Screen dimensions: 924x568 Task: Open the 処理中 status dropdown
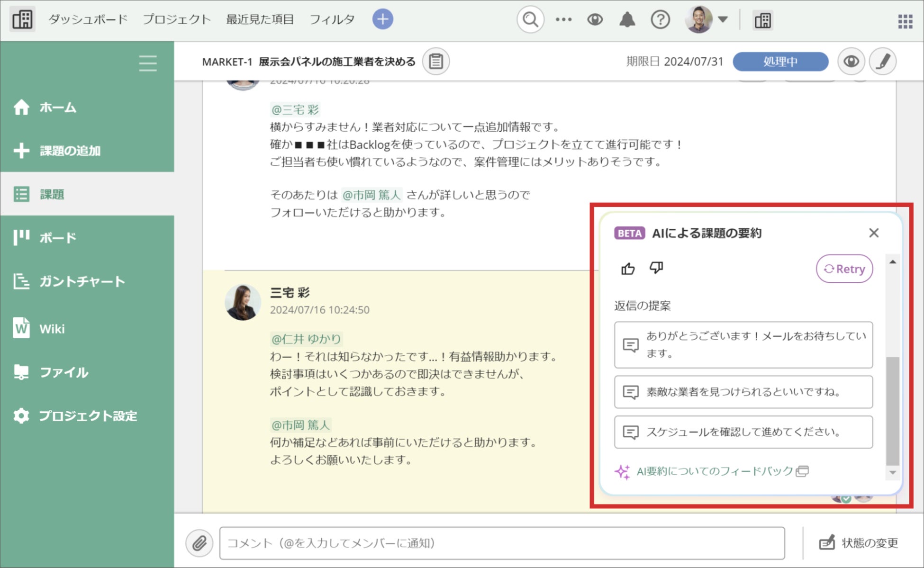click(x=780, y=62)
